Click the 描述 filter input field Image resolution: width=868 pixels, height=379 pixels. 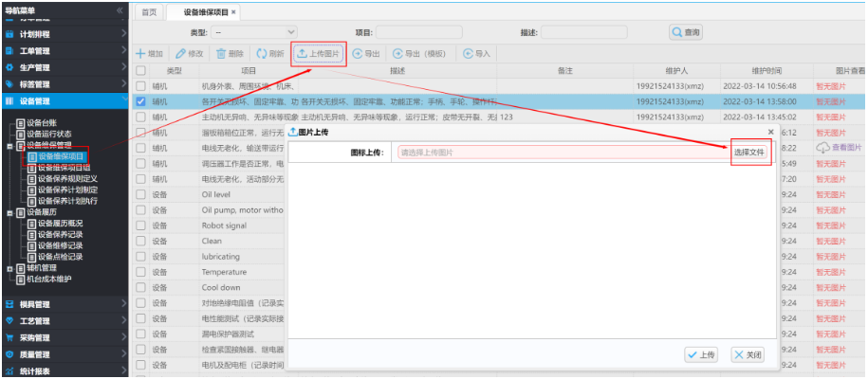(x=584, y=32)
